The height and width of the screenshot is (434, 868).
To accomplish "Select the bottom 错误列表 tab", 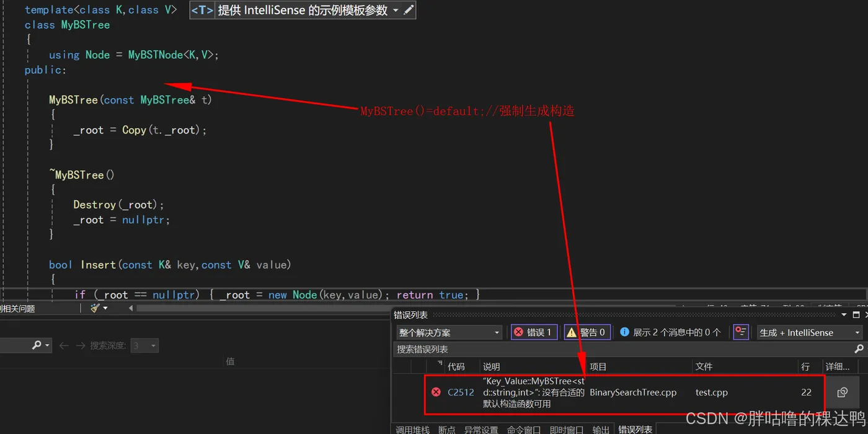I will pos(635,429).
